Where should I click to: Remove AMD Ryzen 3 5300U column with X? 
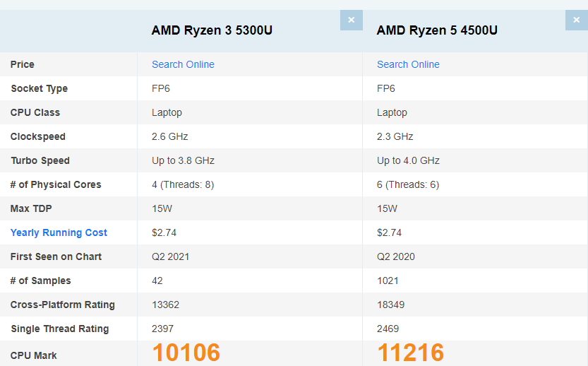point(352,20)
